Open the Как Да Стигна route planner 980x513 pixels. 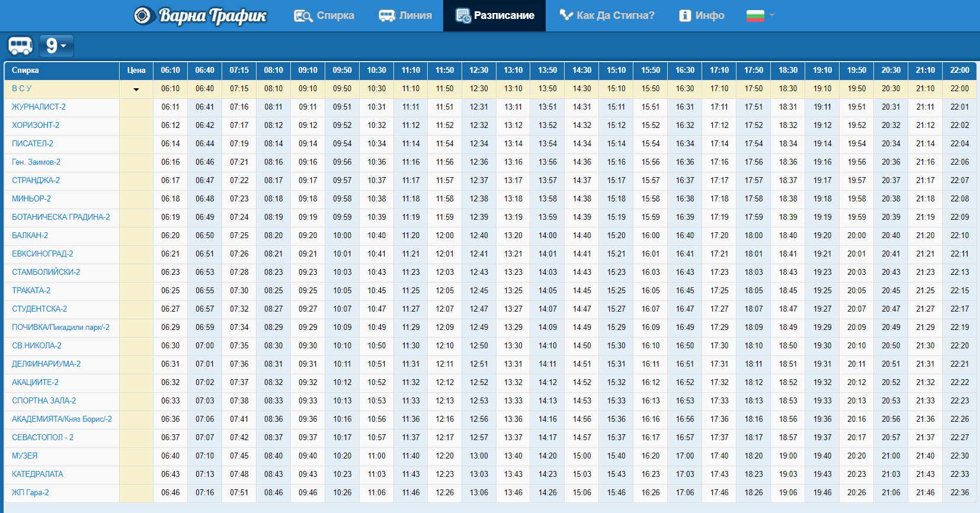point(607,15)
